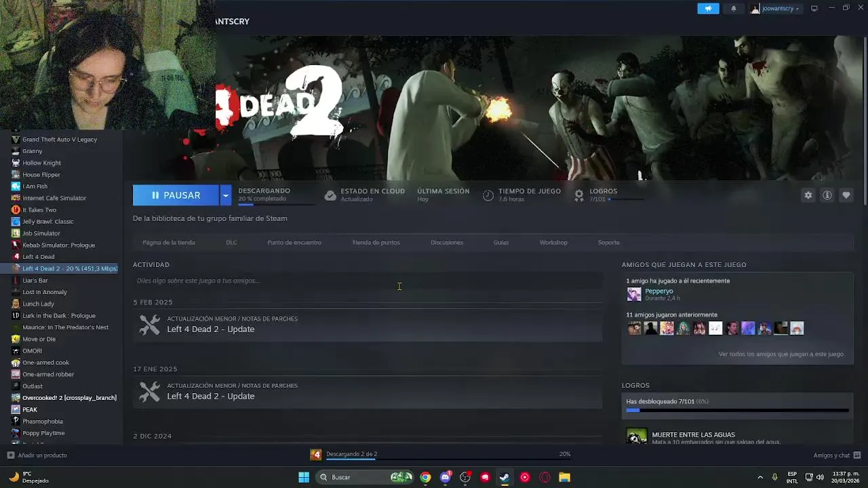
Task: Select Lunch Lady in the library list
Action: coord(38,304)
